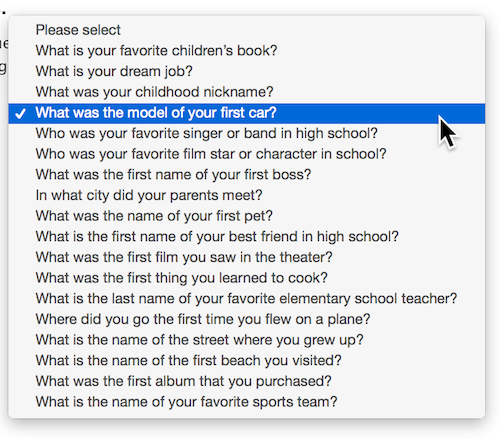This screenshot has width=500, height=439.
Task: Choose 'In what city did your parents meet?'
Action: pos(247,195)
